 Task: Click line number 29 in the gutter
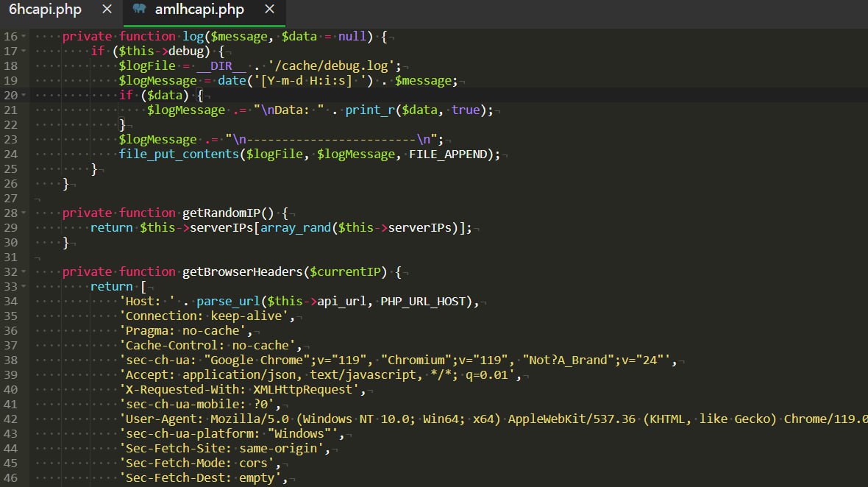click(x=10, y=228)
